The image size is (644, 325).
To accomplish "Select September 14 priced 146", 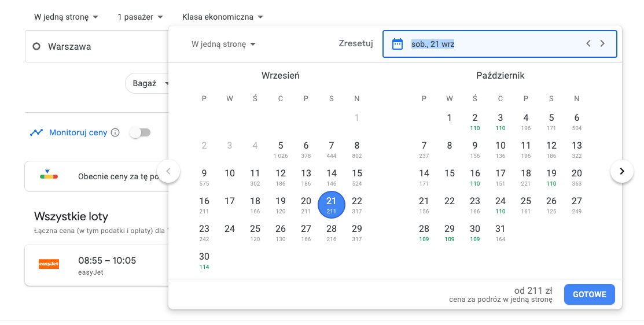I will click(x=332, y=178).
